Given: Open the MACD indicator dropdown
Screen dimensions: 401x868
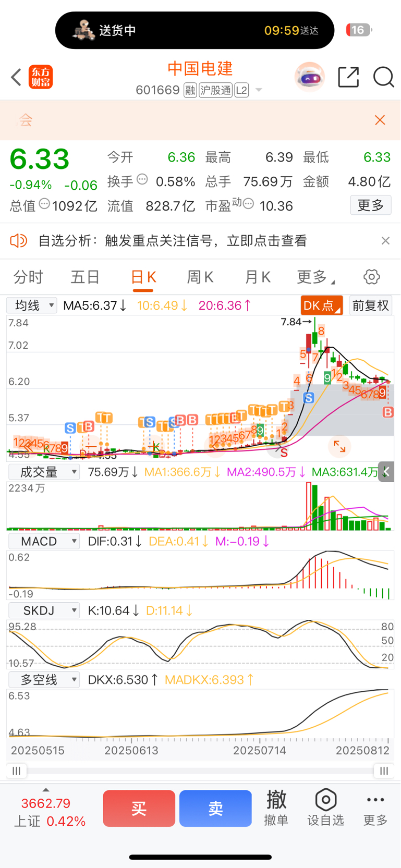Looking at the screenshot, I should coord(44,541).
